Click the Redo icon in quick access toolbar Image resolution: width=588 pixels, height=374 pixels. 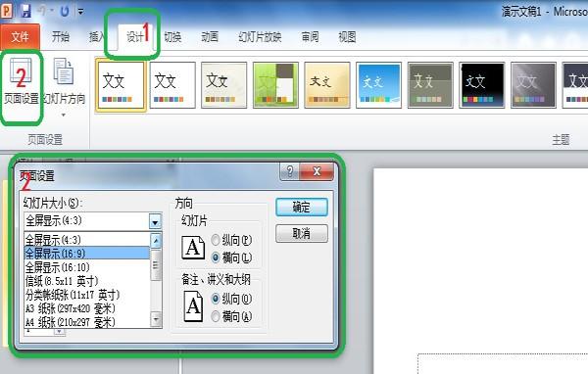65,11
